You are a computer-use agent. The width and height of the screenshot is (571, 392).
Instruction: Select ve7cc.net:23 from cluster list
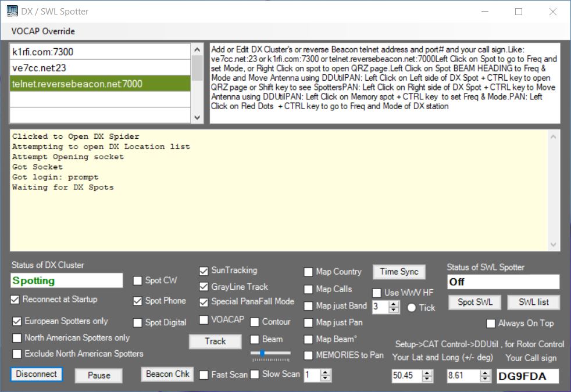click(x=100, y=68)
